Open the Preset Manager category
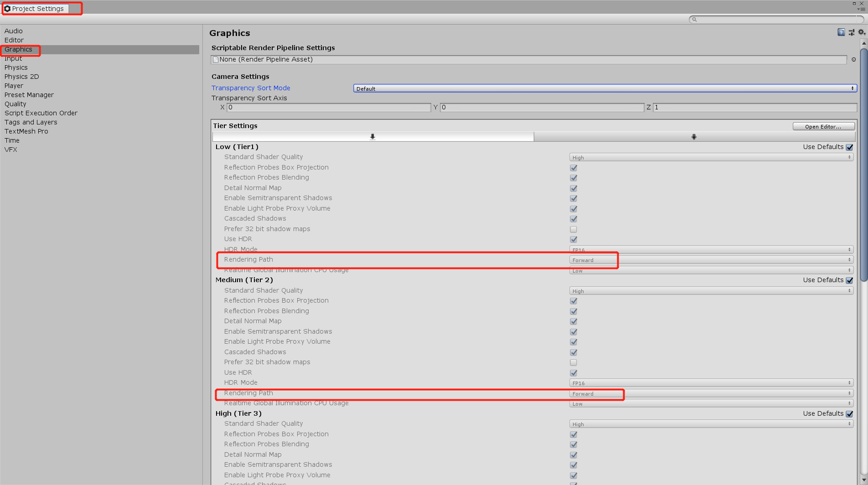The image size is (868, 485). (29, 95)
